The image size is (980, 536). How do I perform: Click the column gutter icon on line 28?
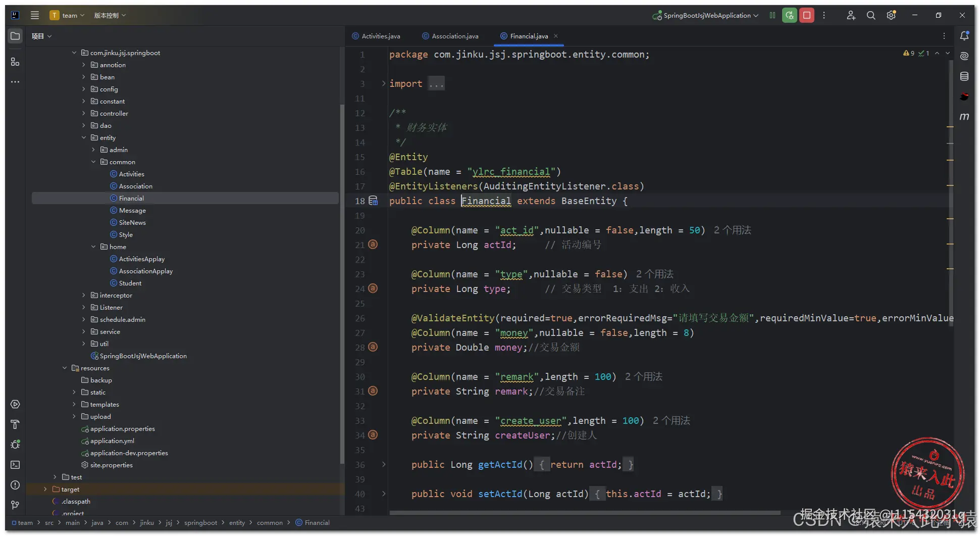(373, 347)
